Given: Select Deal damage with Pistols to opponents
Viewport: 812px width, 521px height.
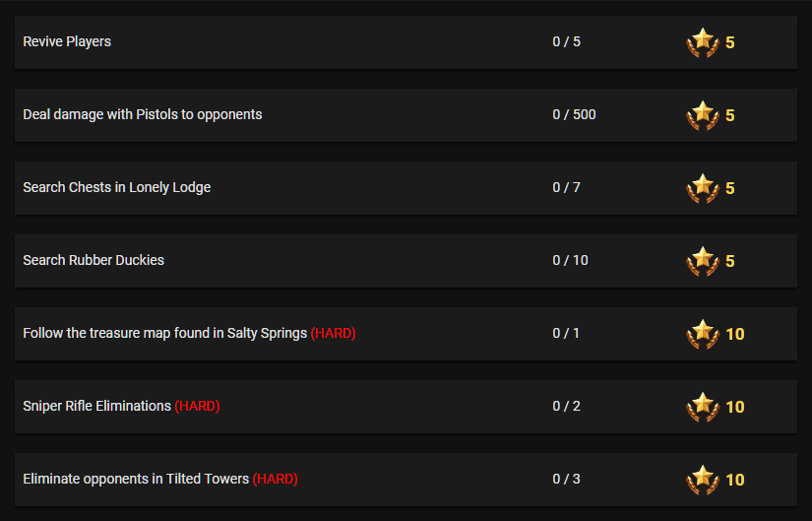Looking at the screenshot, I should coord(406,115).
